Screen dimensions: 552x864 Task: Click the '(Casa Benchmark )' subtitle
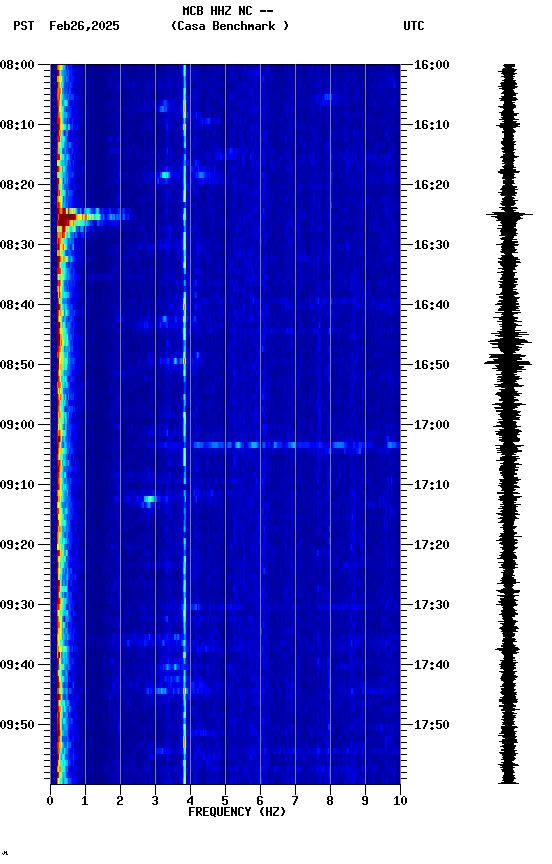coord(230,26)
